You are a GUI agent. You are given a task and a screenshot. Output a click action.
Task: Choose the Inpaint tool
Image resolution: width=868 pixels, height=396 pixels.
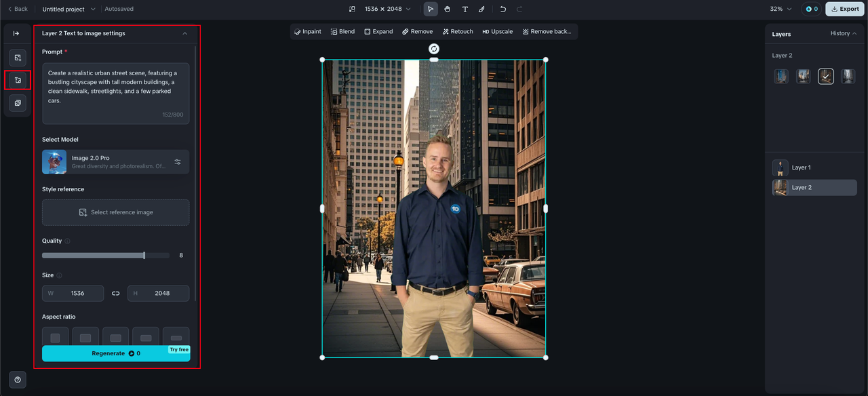coord(308,31)
